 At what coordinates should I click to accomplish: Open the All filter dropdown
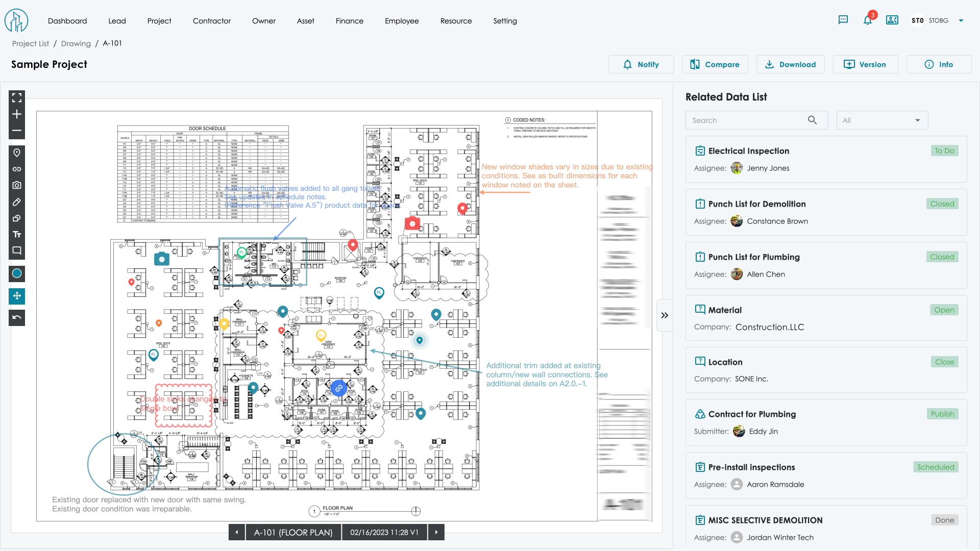pos(881,120)
